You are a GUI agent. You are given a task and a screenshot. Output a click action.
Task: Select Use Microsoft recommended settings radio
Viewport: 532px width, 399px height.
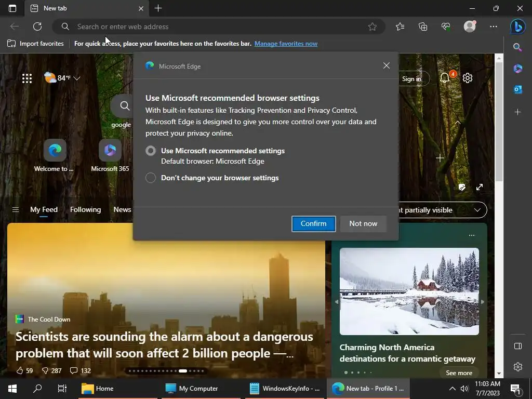(151, 151)
